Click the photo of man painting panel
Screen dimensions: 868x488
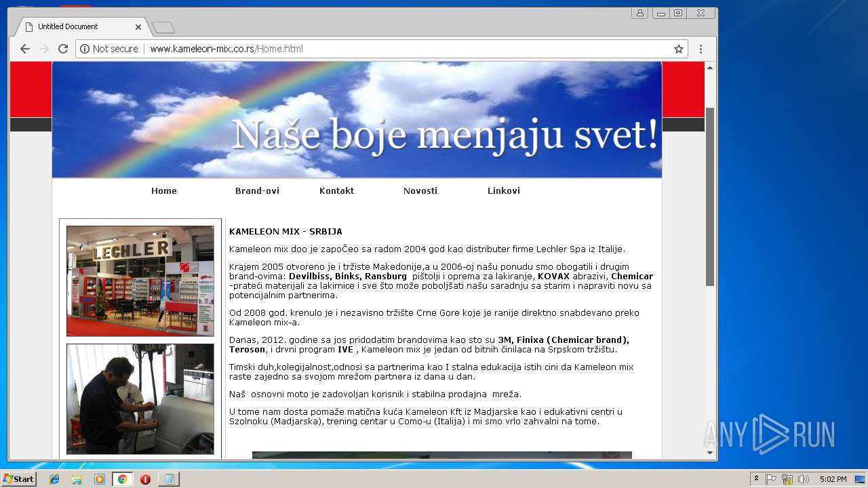[x=140, y=399]
